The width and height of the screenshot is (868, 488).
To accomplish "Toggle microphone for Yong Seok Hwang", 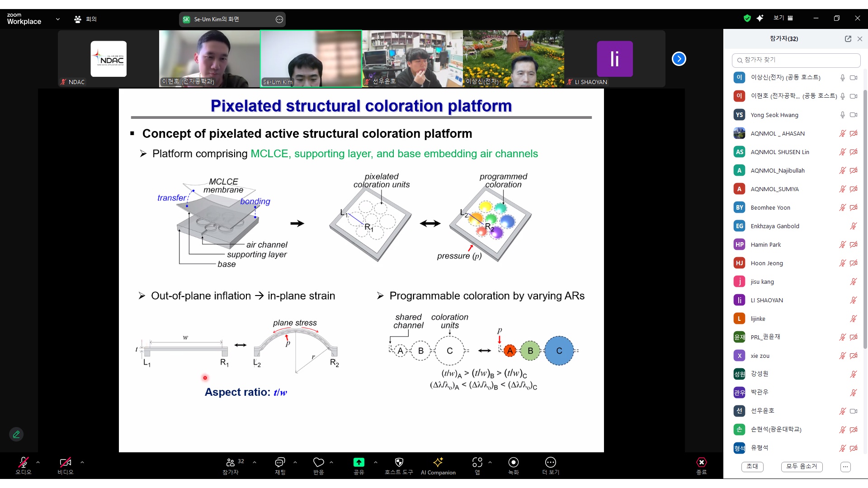I will pos(843,115).
